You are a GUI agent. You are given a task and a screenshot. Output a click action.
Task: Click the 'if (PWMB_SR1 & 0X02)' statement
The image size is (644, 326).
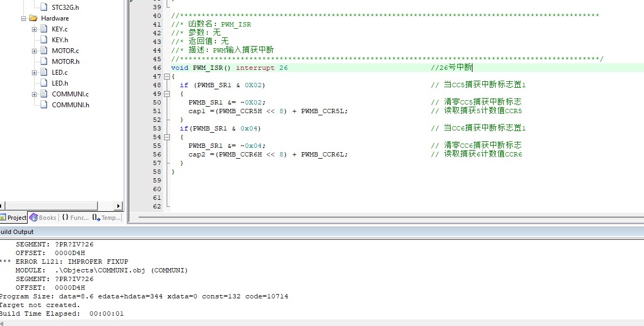tap(222, 85)
